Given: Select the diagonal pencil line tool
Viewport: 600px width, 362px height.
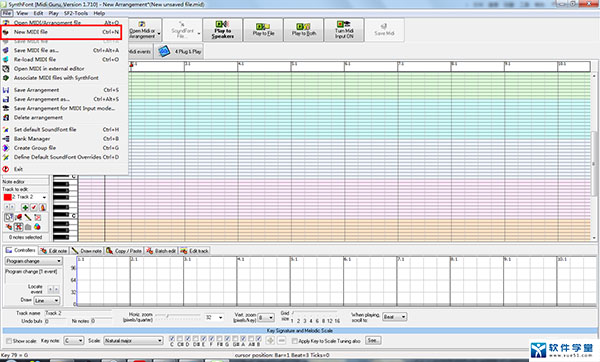Looking at the screenshot, I should (28, 217).
